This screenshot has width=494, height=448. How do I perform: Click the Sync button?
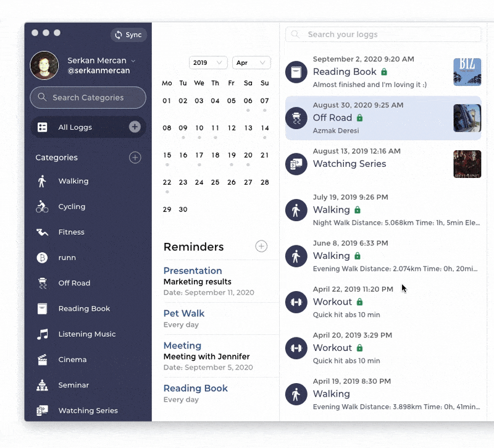click(128, 35)
